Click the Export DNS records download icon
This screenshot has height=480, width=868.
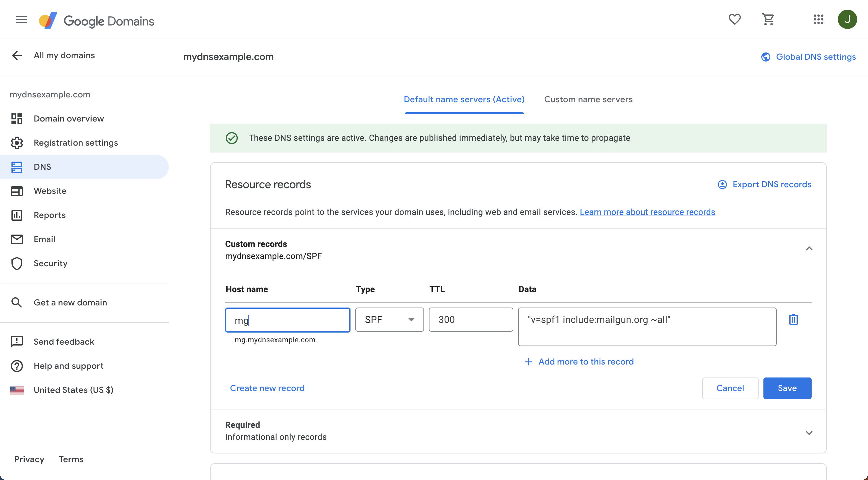[x=722, y=185]
